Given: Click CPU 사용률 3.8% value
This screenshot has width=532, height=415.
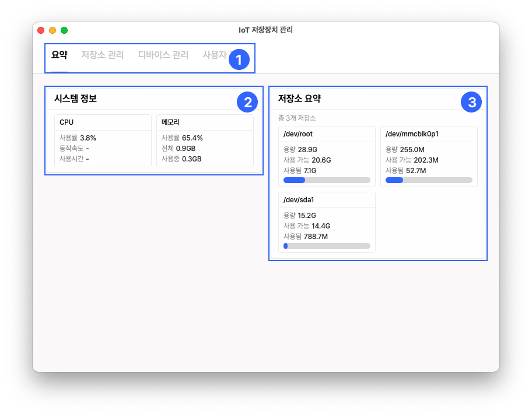Looking at the screenshot, I should tap(88, 138).
